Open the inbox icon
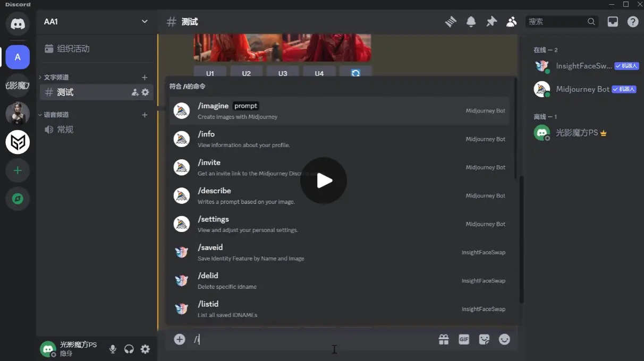The height and width of the screenshot is (361, 644). click(x=613, y=22)
